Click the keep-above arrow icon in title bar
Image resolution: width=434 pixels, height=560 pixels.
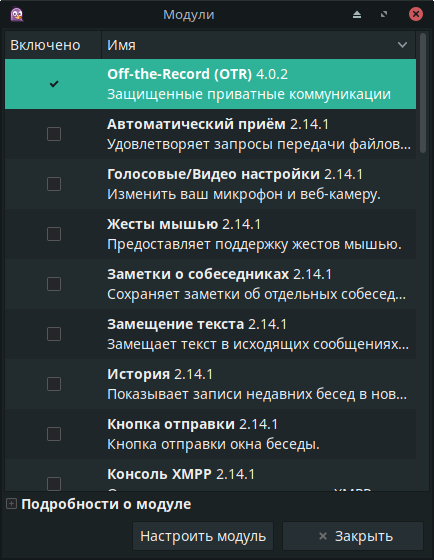(x=357, y=15)
